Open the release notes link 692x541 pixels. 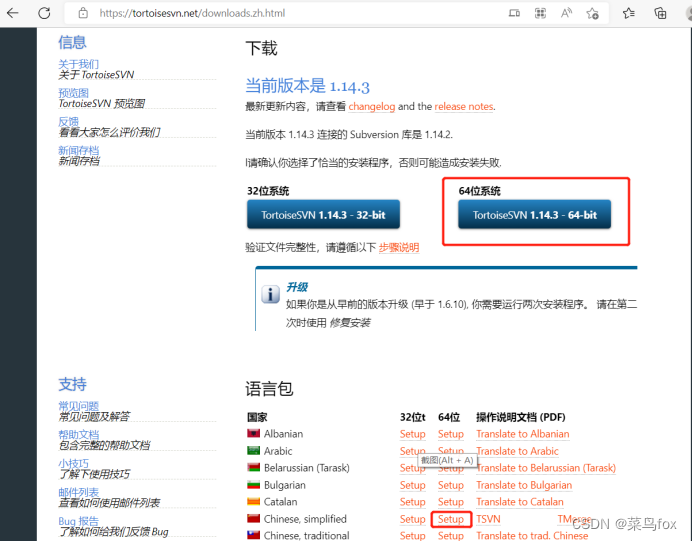(464, 106)
